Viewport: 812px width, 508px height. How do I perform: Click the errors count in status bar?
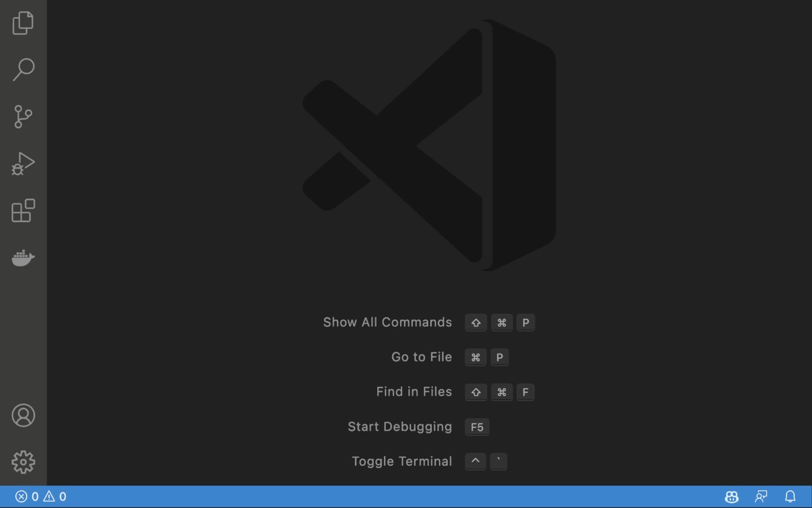[27, 497]
